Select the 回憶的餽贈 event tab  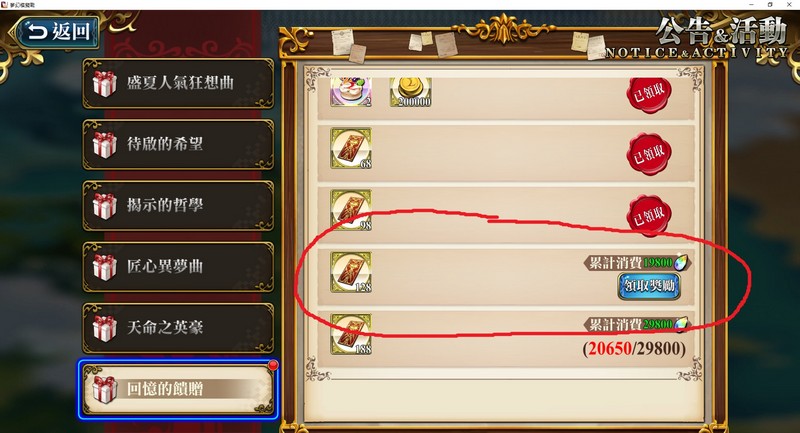[x=178, y=390]
